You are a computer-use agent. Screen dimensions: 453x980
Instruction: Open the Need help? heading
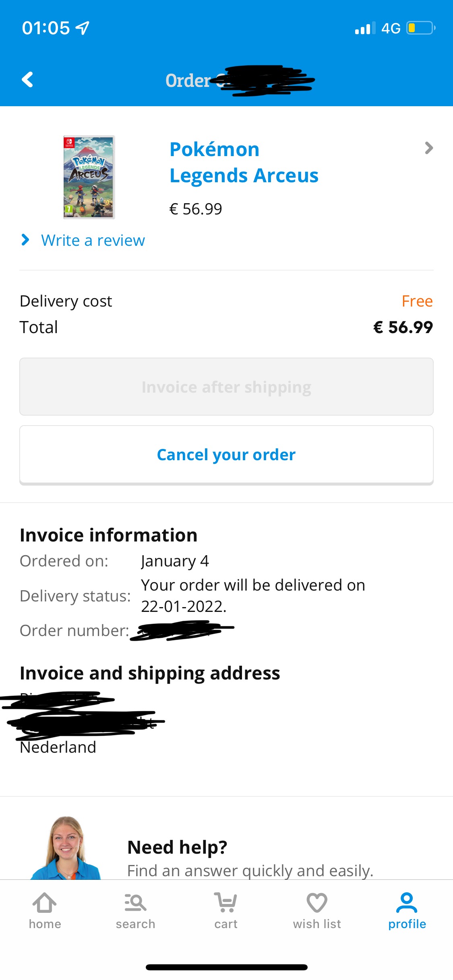click(x=177, y=847)
